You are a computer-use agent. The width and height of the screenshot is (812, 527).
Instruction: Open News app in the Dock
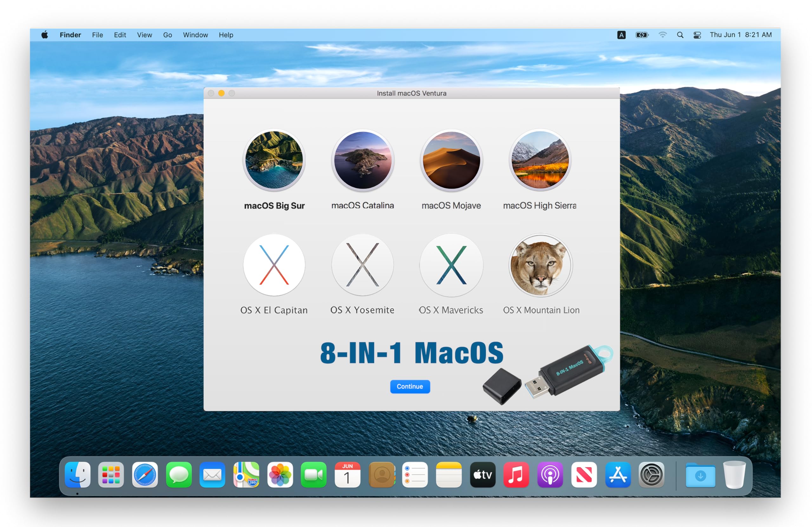[584, 475]
